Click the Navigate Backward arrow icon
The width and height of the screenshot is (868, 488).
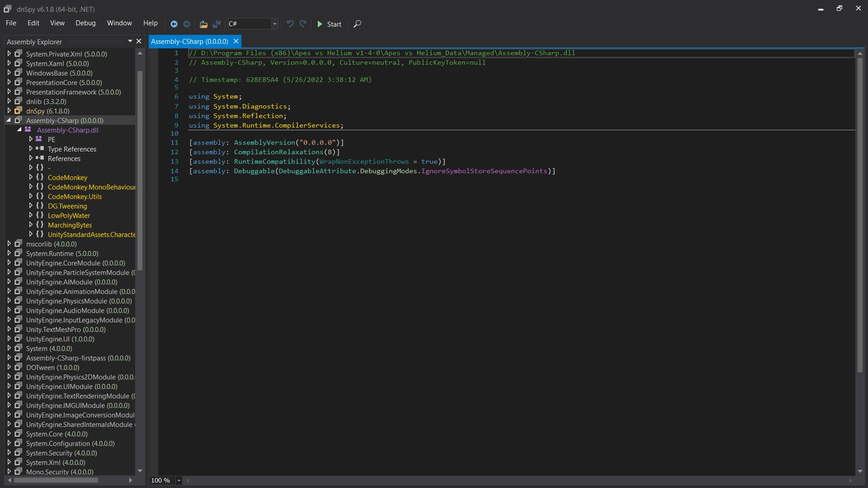(x=174, y=24)
